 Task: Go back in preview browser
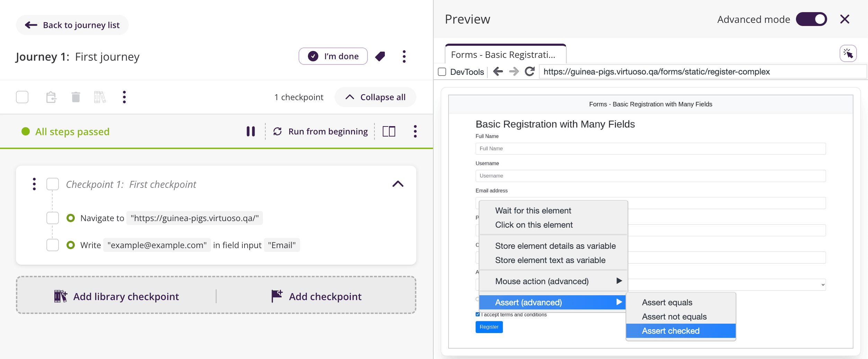pos(498,72)
